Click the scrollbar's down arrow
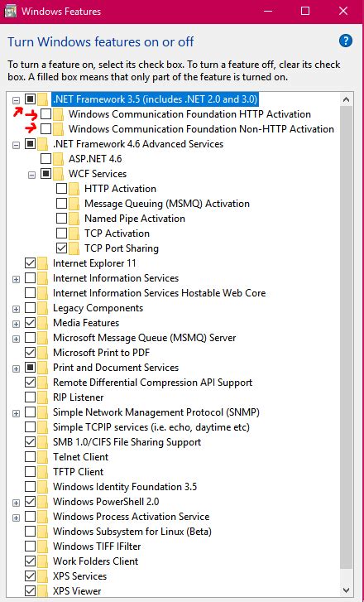364x602 pixels. [346, 590]
